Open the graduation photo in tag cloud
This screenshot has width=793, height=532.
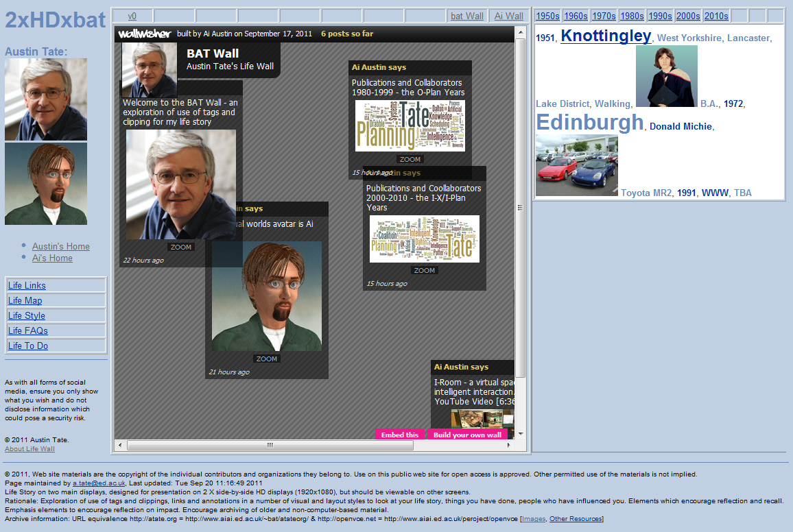[x=666, y=76]
